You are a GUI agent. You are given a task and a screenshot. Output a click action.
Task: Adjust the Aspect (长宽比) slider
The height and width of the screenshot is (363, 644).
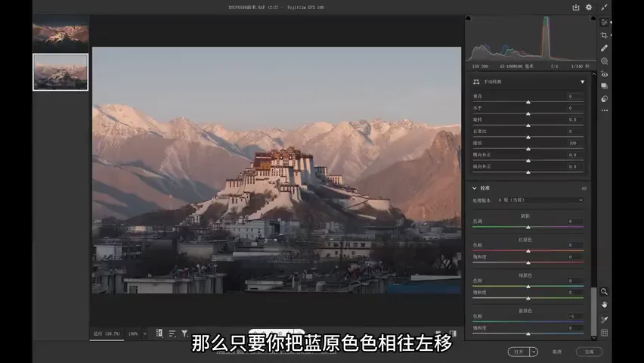tap(528, 138)
